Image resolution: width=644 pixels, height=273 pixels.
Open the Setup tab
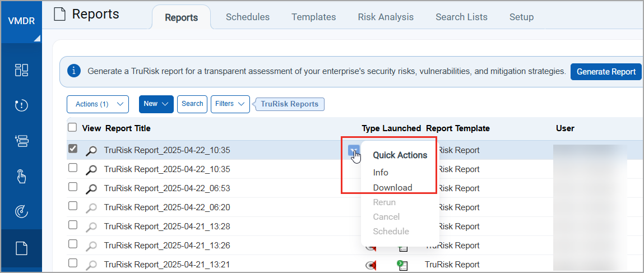point(522,17)
